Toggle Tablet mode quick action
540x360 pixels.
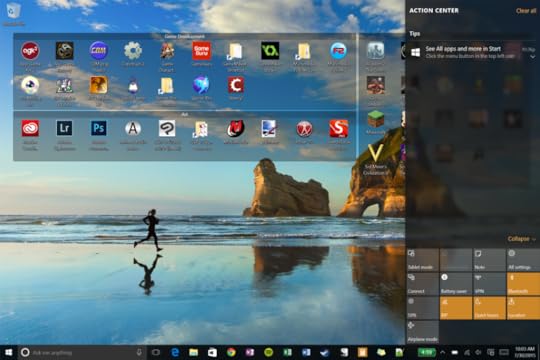click(x=422, y=259)
